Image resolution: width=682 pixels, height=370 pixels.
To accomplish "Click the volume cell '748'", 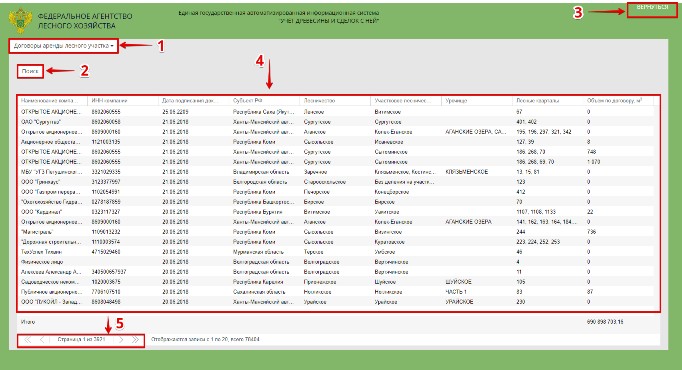I will point(591,152).
